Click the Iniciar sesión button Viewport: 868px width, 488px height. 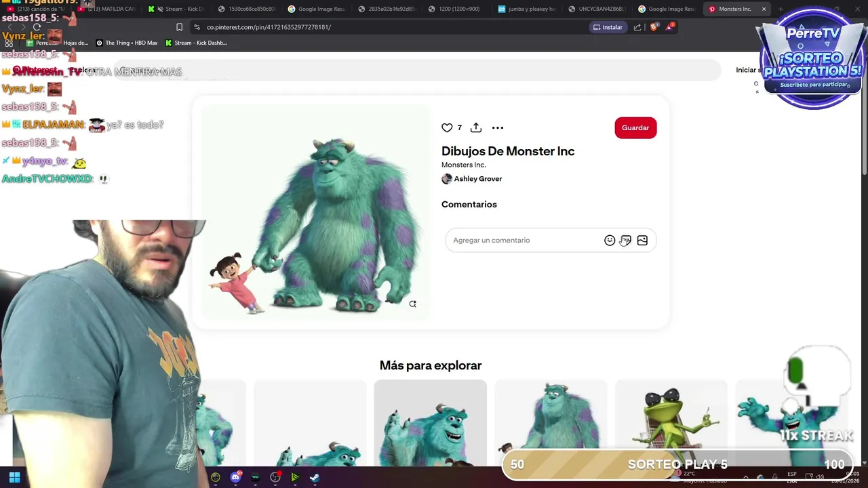point(748,70)
